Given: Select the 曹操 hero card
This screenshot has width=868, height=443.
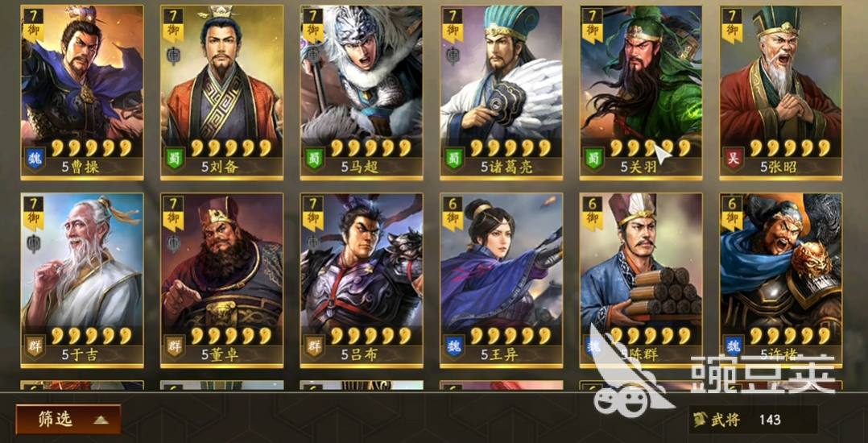Looking at the screenshot, I should pos(82,93).
